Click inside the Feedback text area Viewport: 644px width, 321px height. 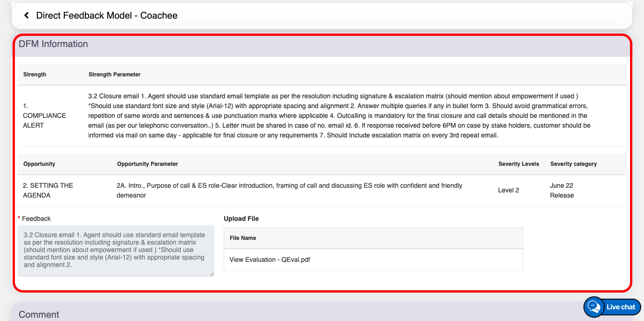click(116, 250)
